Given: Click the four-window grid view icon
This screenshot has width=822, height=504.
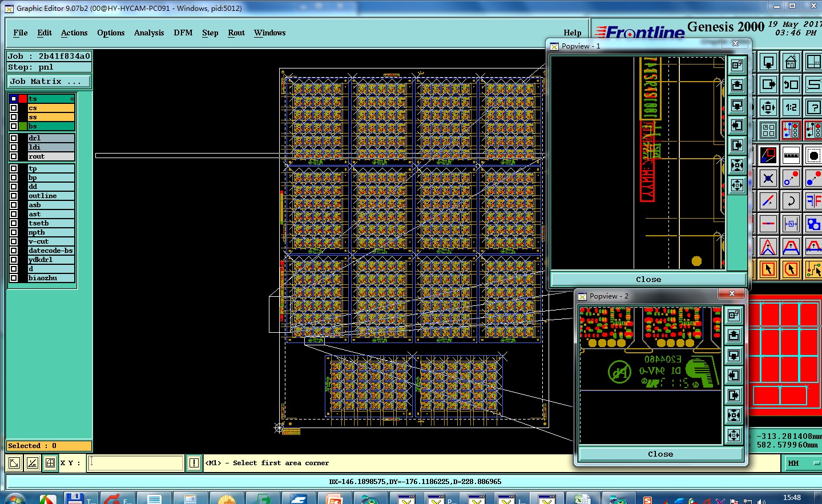Looking at the screenshot, I should 768,130.
